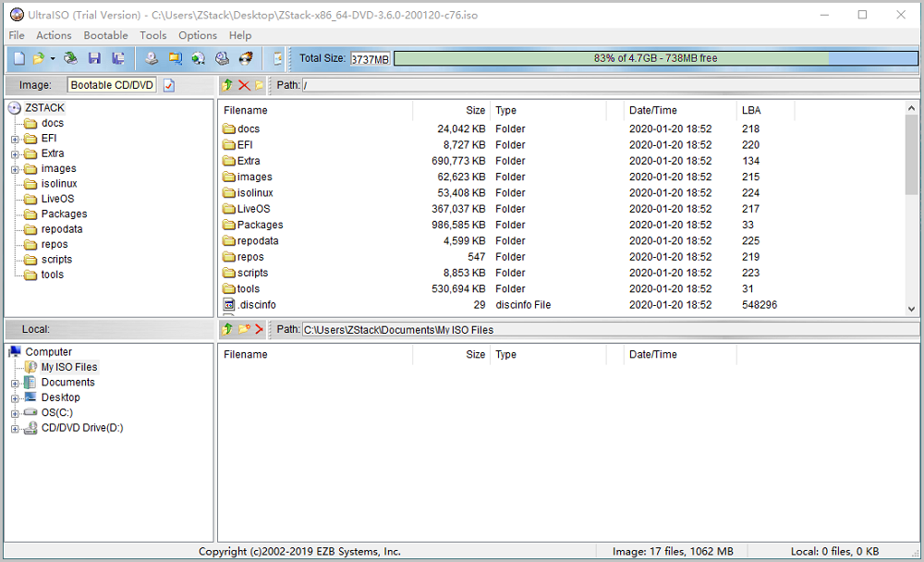
Task: Click the image Path field showing /
Action: [x=611, y=85]
